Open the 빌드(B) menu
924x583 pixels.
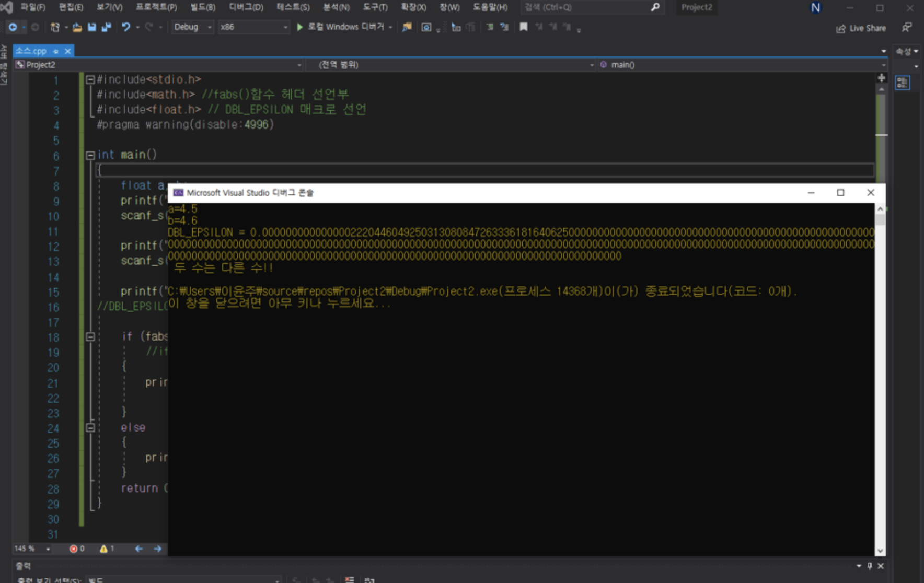[203, 7]
